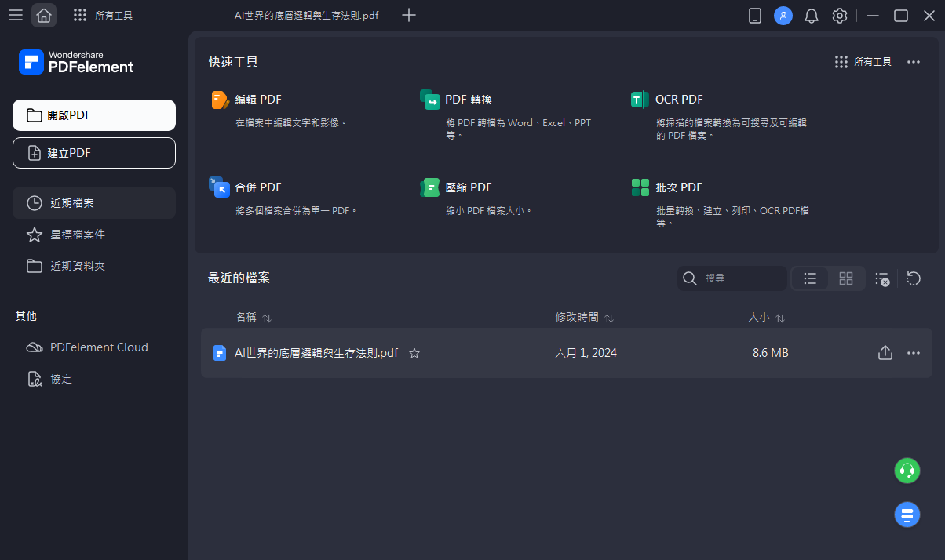945x560 pixels.
Task: Select 近期檔案 in sidebar
Action: [x=94, y=203]
